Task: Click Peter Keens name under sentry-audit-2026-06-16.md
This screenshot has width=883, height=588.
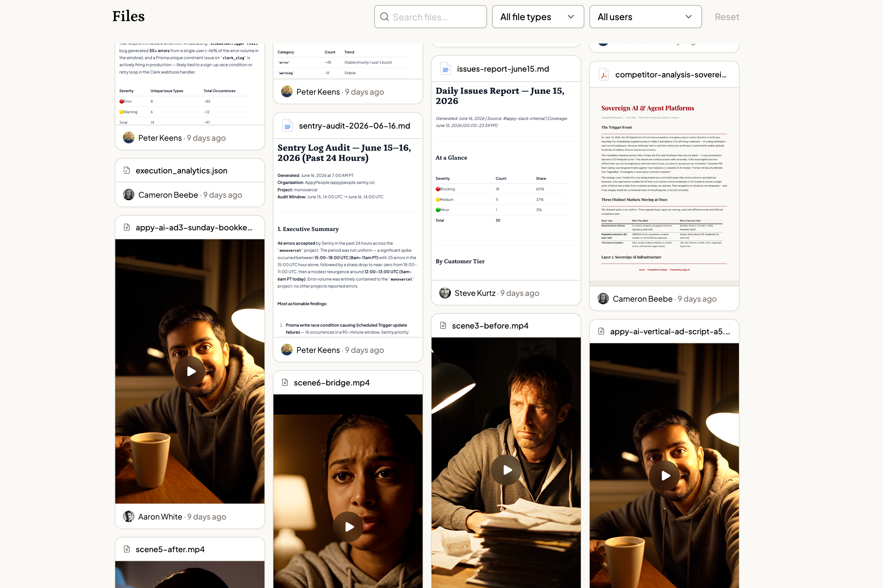Action: coord(318,350)
